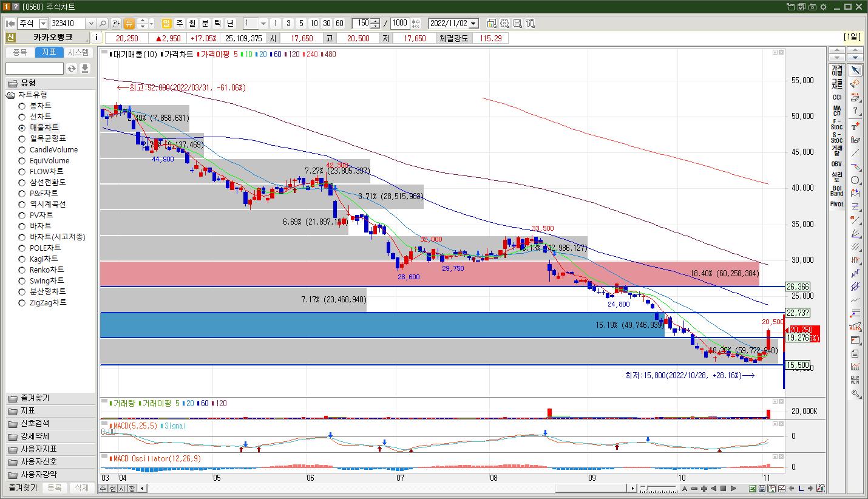This screenshot has width=868, height=499.
Task: Click the refresh icon beside indicator search box
Action: pos(72,69)
